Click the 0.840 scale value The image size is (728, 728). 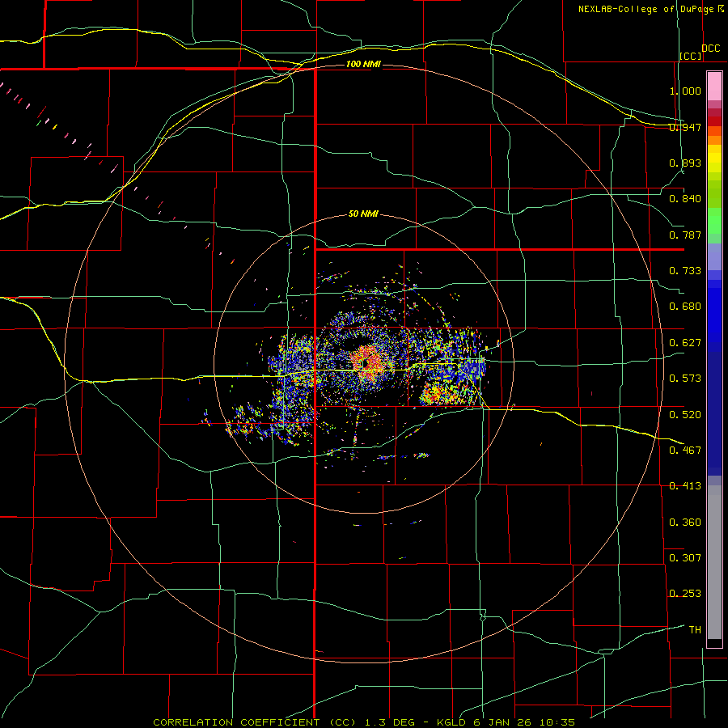(685, 199)
